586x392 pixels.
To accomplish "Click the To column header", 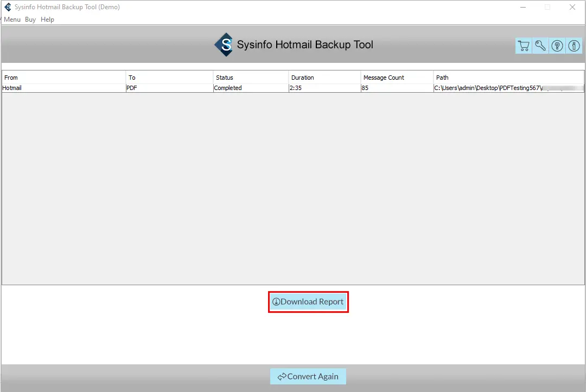I will click(170, 78).
